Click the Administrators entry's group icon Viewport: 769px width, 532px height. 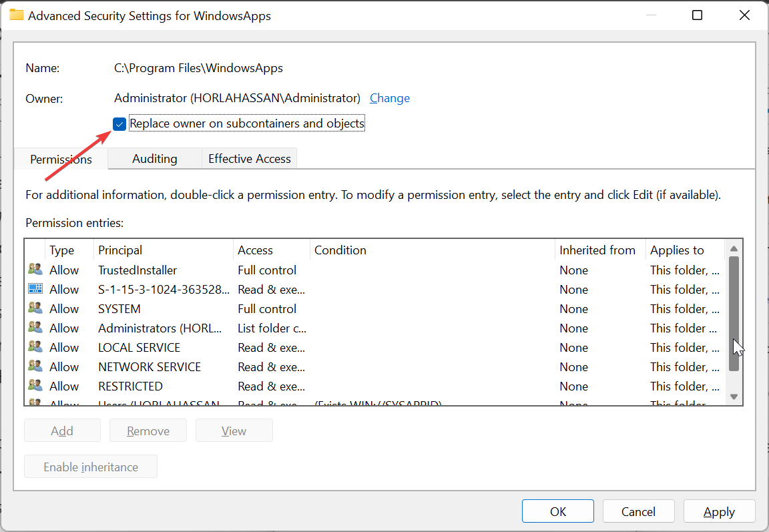(x=35, y=328)
